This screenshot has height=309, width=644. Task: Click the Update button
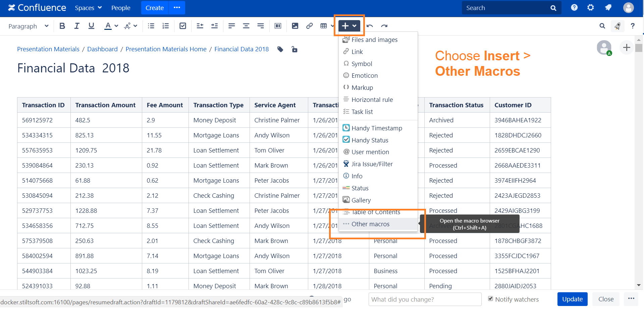[572, 299]
